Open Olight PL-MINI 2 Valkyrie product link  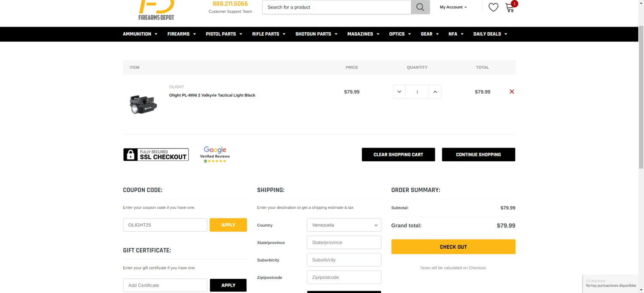click(x=212, y=95)
